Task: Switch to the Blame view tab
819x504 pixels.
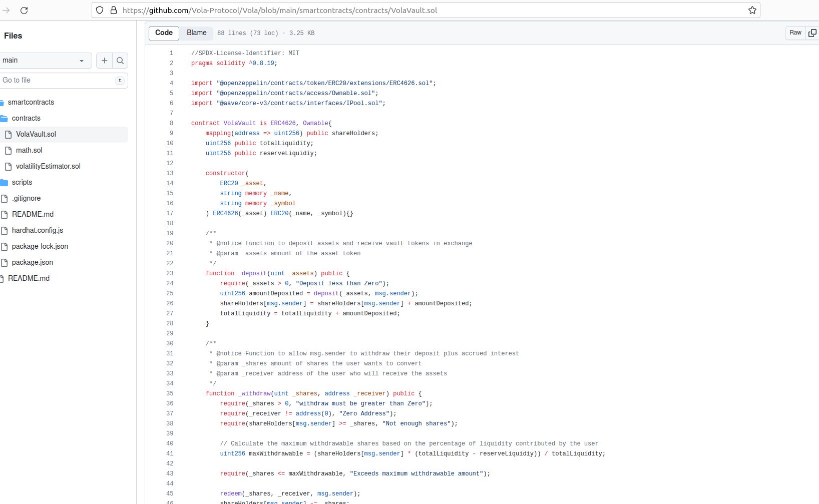Action: point(196,33)
